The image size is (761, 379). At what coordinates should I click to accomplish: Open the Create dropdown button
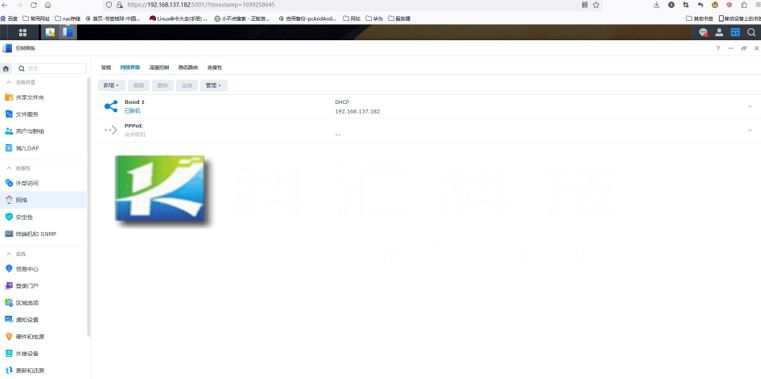coord(112,85)
